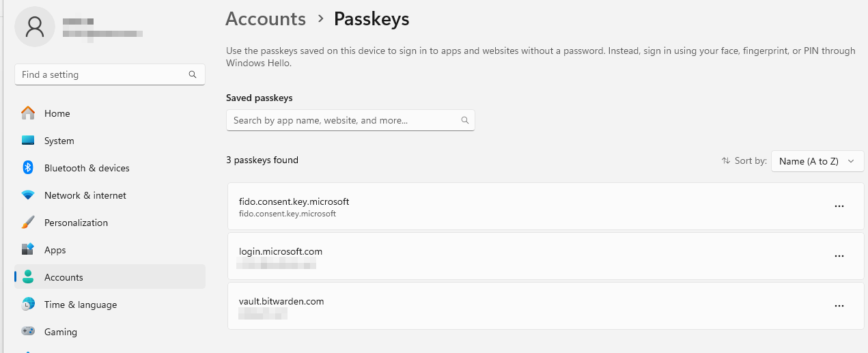Viewport: 868px width, 353px height.
Task: Click the Personalization paintbrush icon
Action: 28,223
